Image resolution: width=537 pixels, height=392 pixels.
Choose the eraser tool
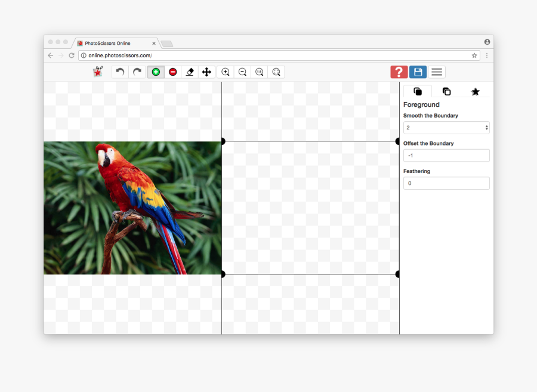(190, 72)
